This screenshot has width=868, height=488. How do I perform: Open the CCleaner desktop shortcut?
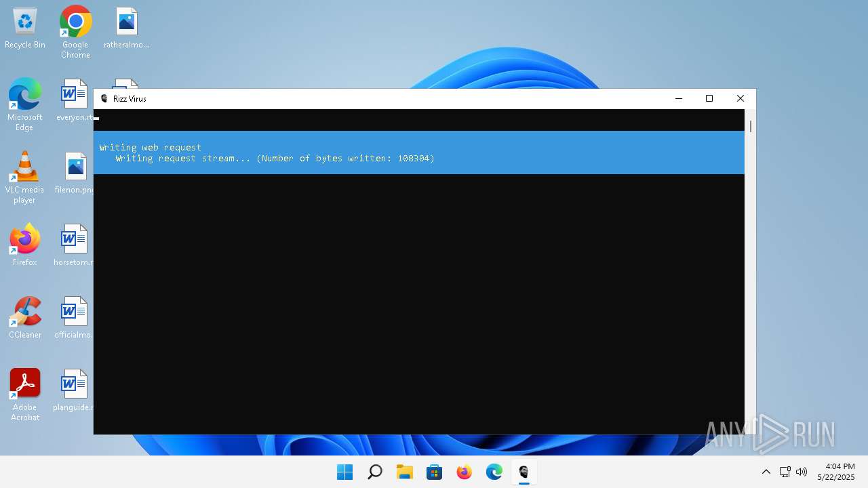25,318
